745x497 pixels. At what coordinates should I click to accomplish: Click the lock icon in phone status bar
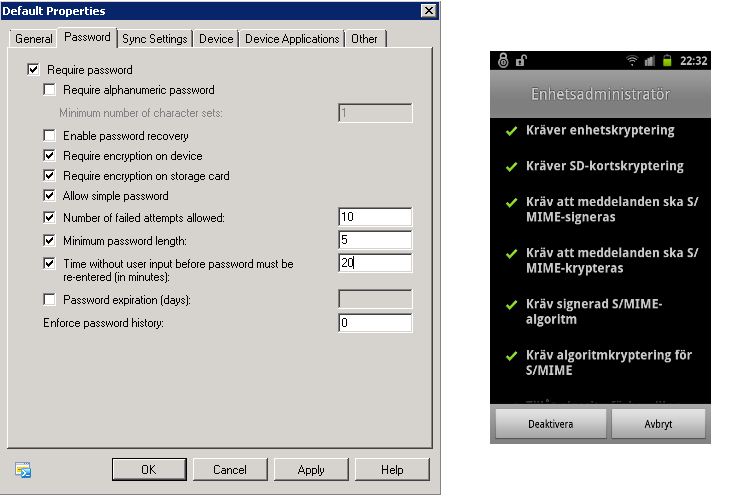[502, 61]
